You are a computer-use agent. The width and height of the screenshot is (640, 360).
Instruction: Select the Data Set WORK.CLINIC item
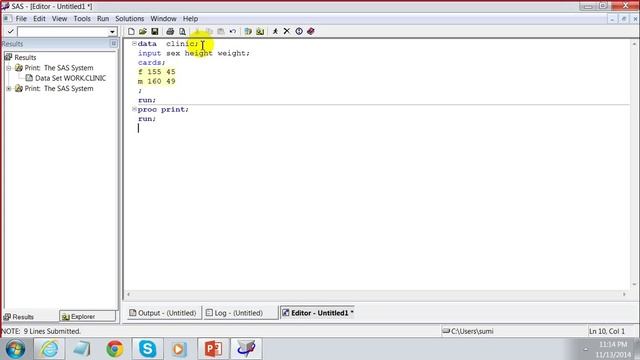point(70,78)
